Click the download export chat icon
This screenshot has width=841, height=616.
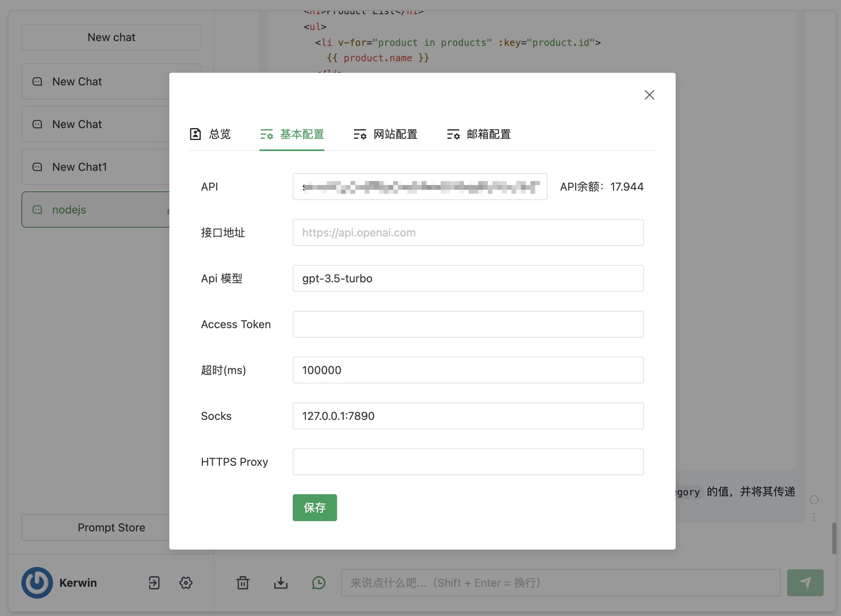pyautogui.click(x=280, y=582)
